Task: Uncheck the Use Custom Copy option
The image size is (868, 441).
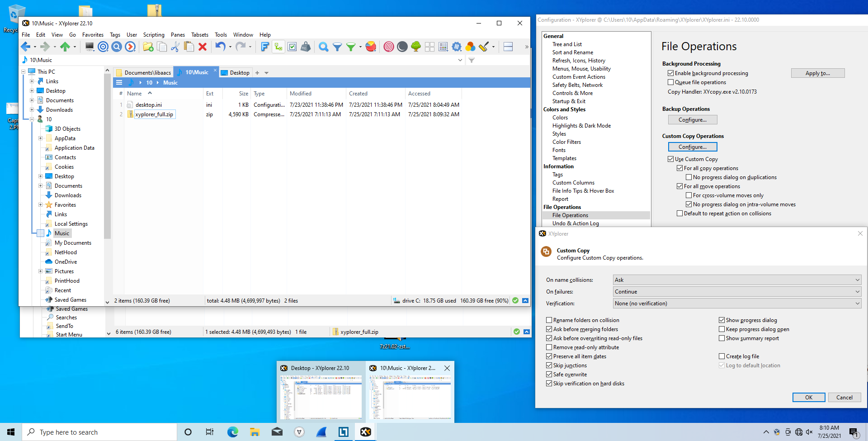Action: point(671,159)
